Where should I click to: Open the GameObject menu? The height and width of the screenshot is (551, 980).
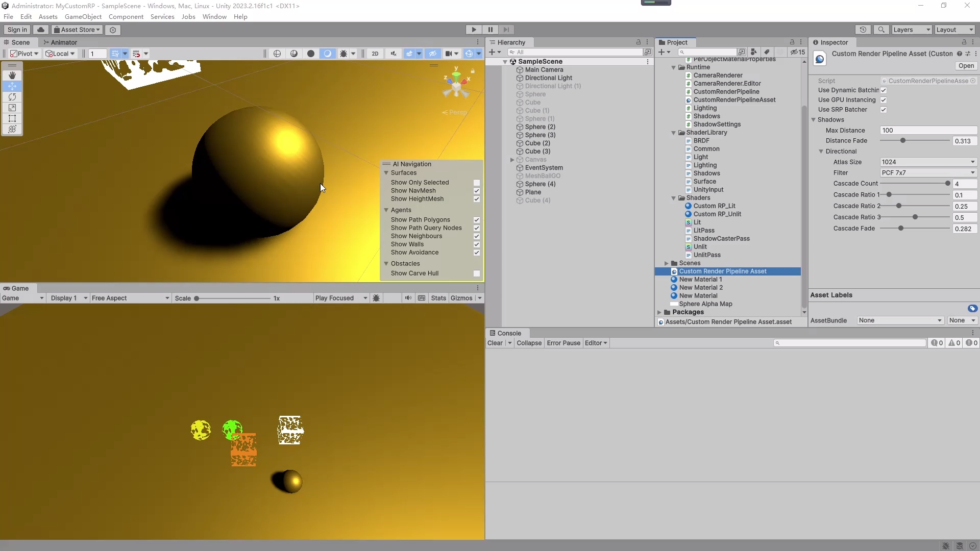click(x=83, y=17)
